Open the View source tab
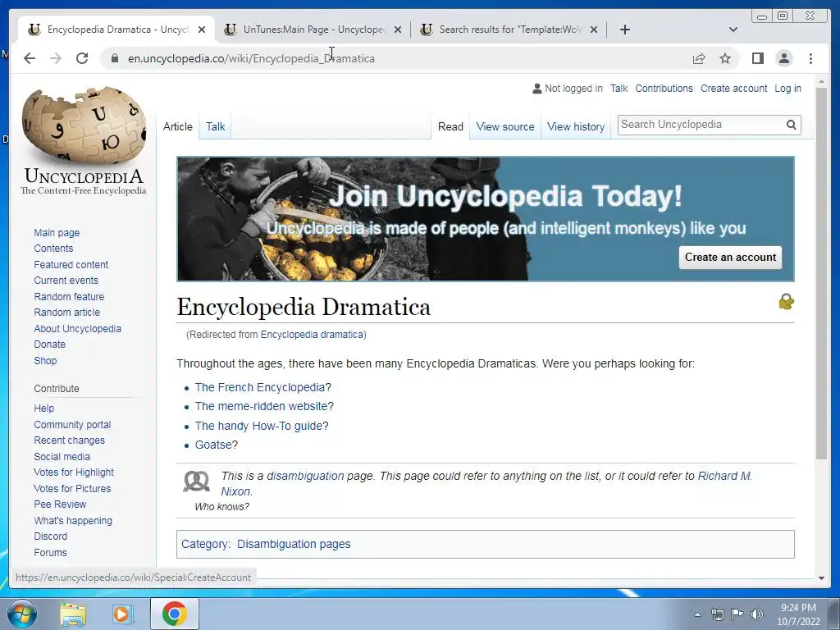 pos(505,126)
